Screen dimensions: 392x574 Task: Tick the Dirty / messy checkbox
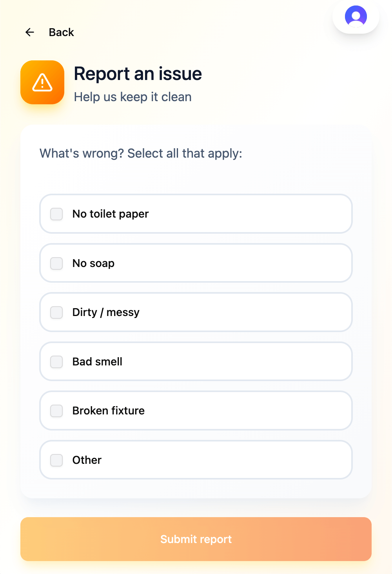[x=56, y=312]
